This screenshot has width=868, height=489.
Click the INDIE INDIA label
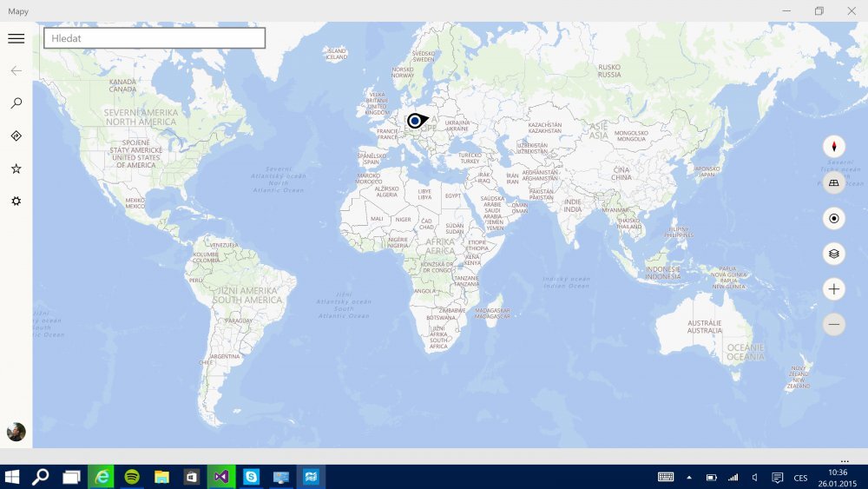(x=572, y=206)
